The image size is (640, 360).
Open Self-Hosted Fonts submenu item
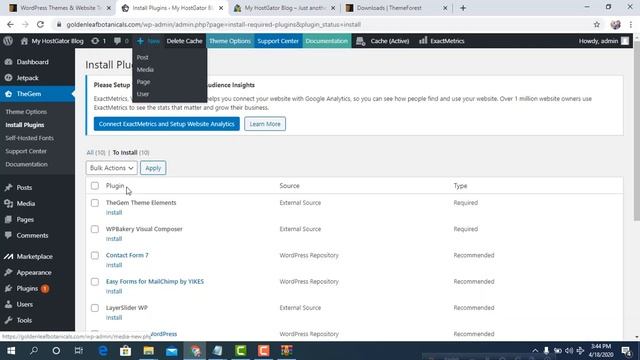click(29, 138)
